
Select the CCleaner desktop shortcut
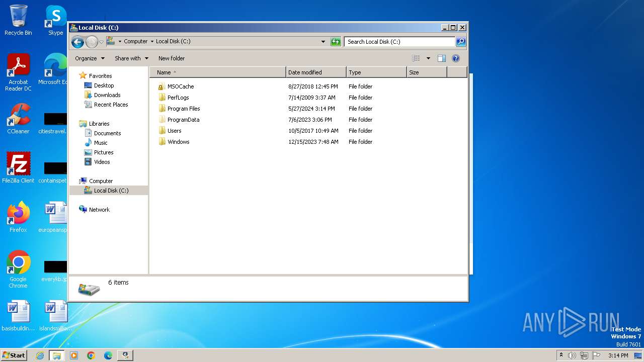tap(18, 119)
